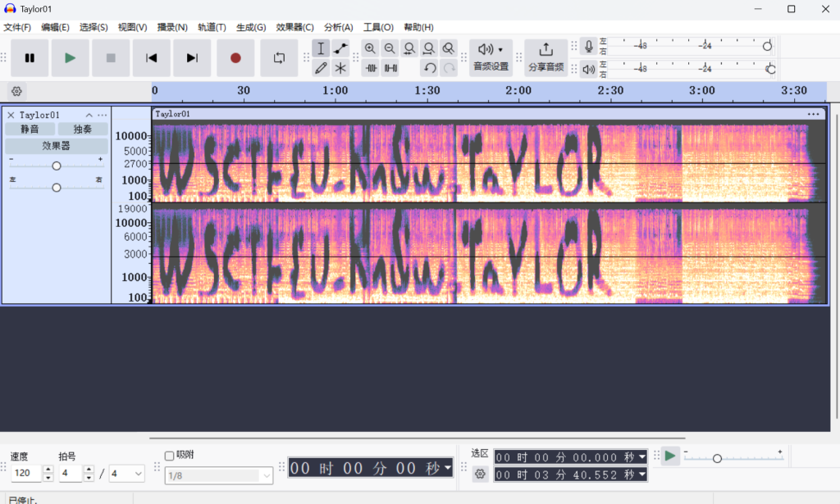Open the 选择(S) menu
This screenshot has width=840, height=504.
(94, 27)
